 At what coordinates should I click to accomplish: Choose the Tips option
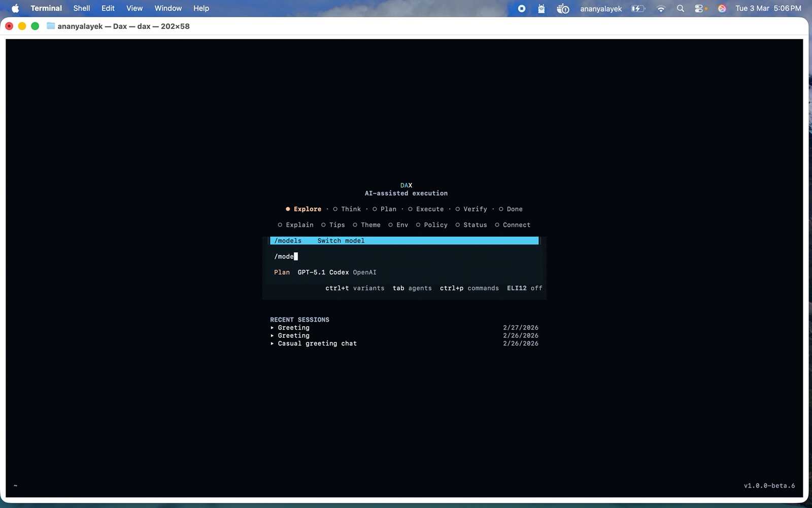pyautogui.click(x=333, y=225)
